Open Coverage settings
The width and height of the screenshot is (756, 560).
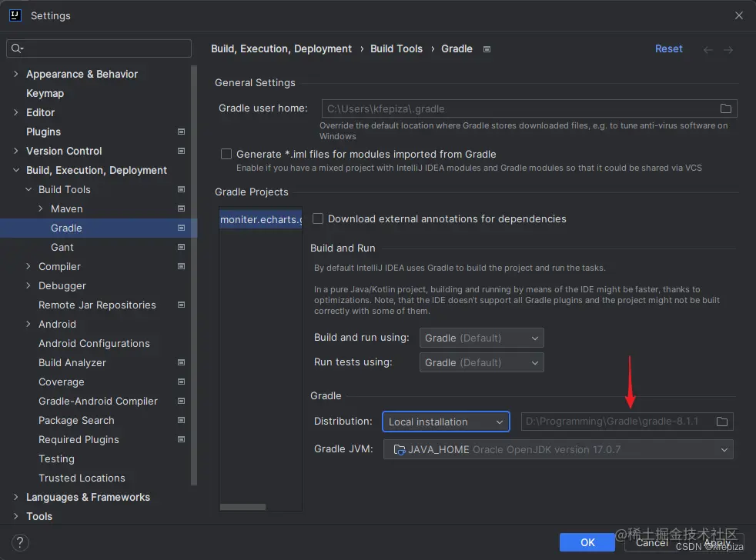(x=62, y=382)
